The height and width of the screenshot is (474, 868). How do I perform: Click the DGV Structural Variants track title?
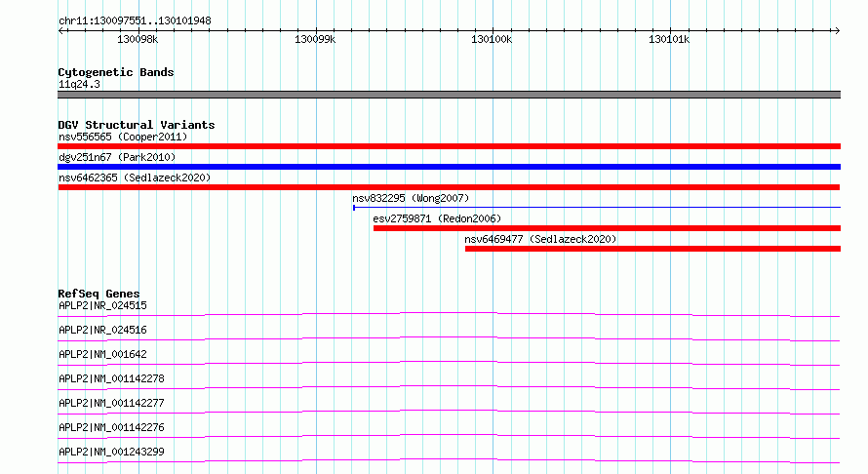coord(137,125)
